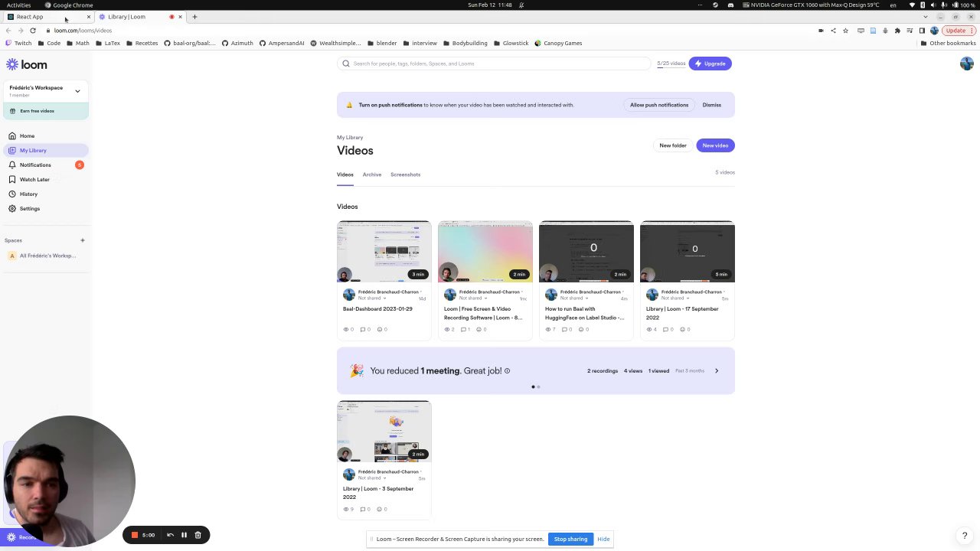Switch to the Archive tab
The image size is (980, 551).
click(x=372, y=174)
